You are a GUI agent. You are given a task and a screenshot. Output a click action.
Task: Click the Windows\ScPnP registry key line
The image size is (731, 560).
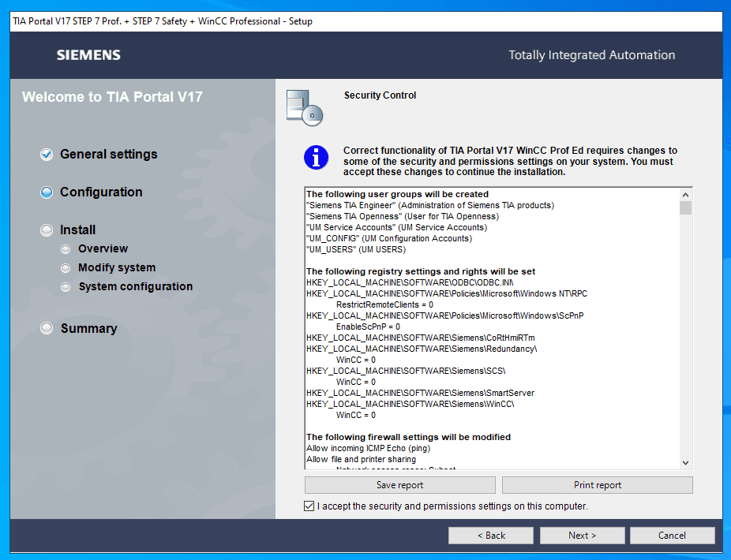[445, 315]
